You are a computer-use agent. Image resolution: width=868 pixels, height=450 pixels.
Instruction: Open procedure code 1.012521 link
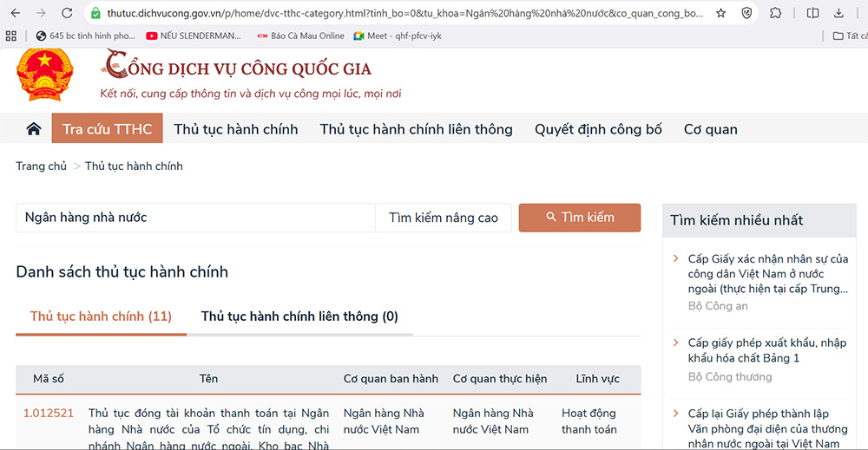[49, 413]
